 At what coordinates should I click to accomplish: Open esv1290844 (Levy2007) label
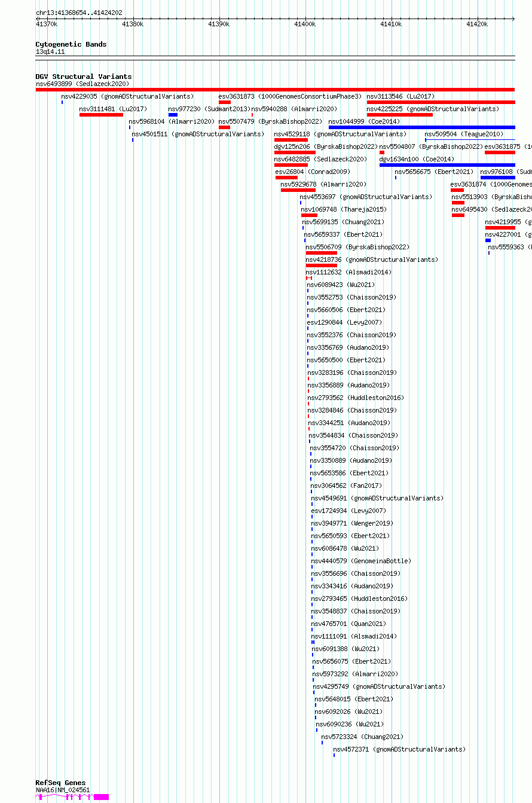point(344,322)
